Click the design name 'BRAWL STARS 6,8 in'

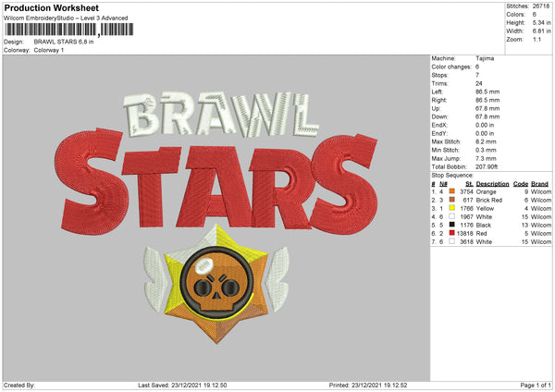pyautogui.click(x=64, y=42)
